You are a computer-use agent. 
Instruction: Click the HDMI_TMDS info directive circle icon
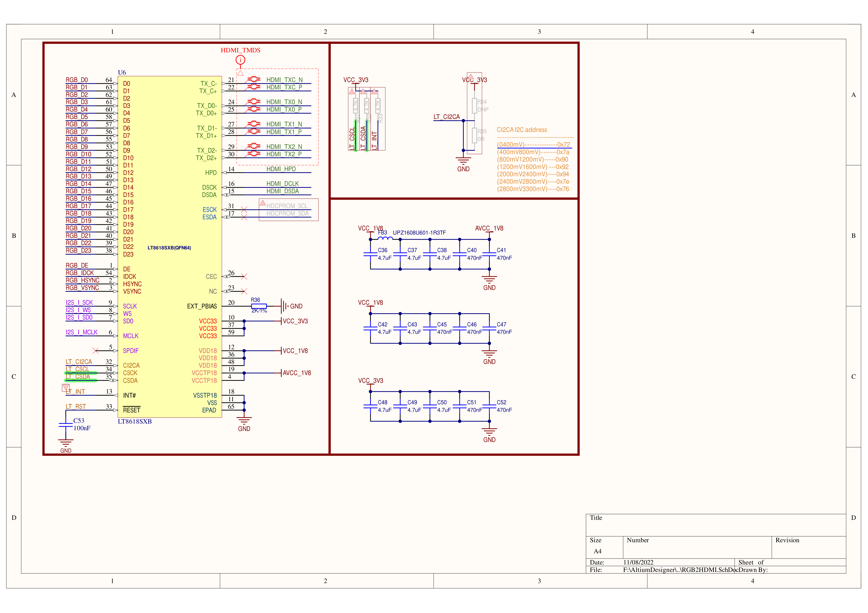click(240, 60)
